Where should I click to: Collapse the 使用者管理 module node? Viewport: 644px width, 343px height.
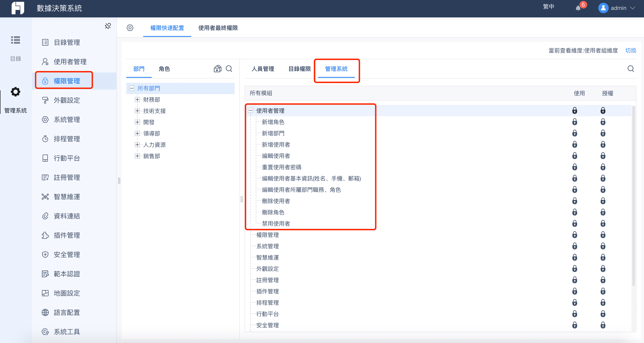pyautogui.click(x=250, y=110)
